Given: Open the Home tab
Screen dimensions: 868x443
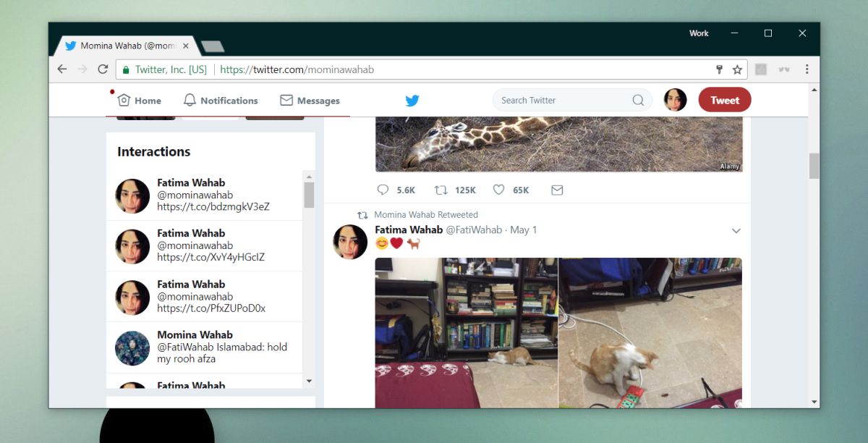Looking at the screenshot, I should tap(140, 101).
